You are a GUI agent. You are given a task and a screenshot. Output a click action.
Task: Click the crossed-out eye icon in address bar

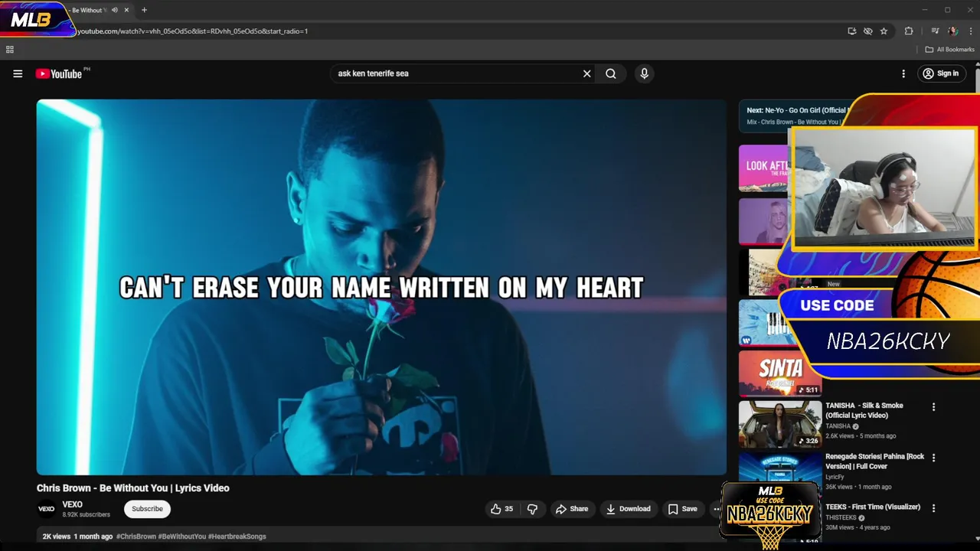(867, 31)
